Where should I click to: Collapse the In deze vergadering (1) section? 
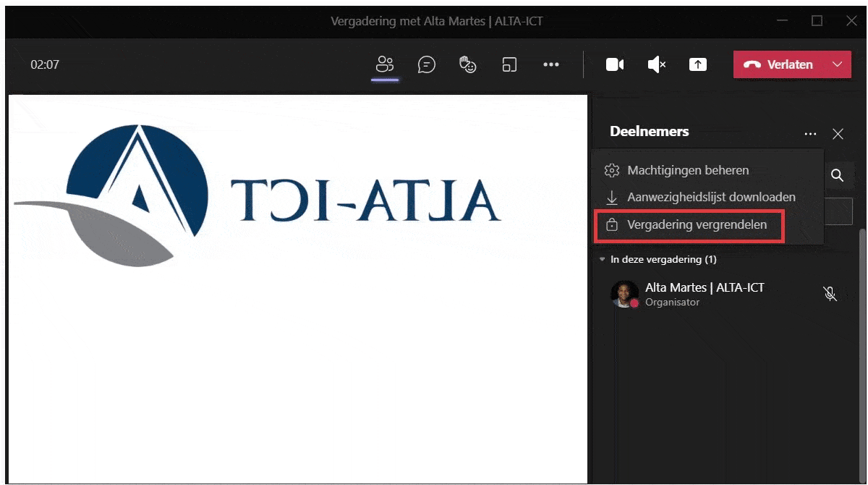(603, 259)
